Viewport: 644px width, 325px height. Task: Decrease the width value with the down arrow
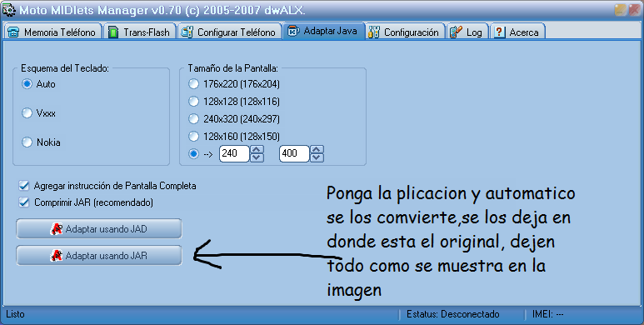pyautogui.click(x=257, y=157)
